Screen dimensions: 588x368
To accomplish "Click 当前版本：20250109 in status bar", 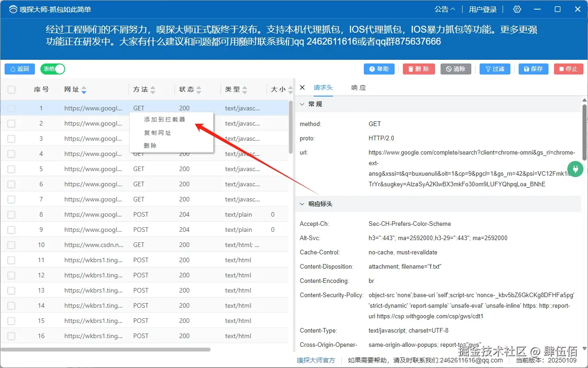I will click(x=546, y=361).
